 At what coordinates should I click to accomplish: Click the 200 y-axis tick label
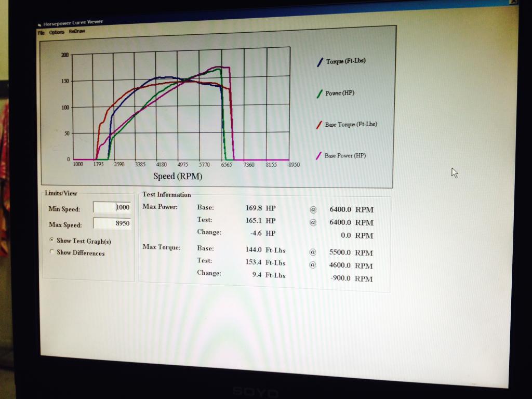65,55
